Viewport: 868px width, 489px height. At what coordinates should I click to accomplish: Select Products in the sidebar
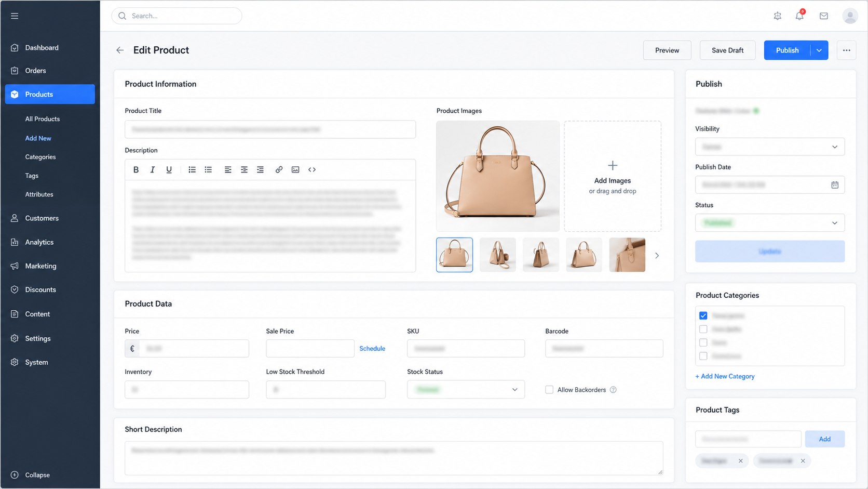coord(50,94)
